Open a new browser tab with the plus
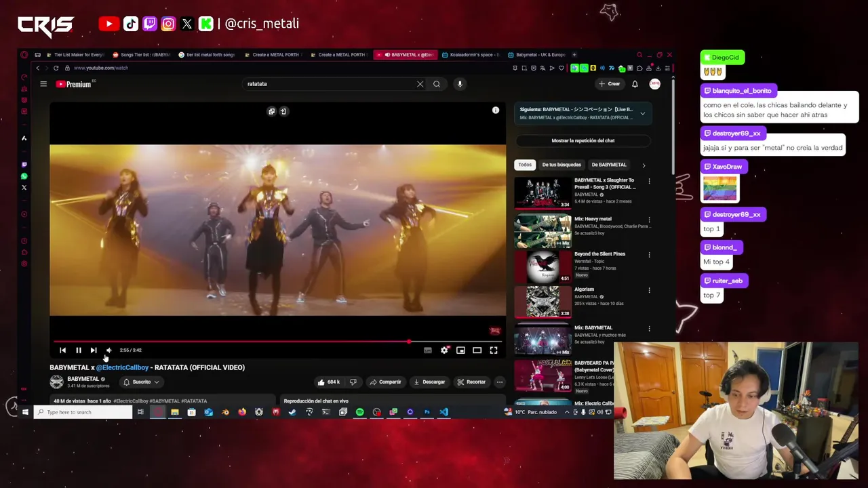Screen dimensions: 868x488 click(x=574, y=55)
